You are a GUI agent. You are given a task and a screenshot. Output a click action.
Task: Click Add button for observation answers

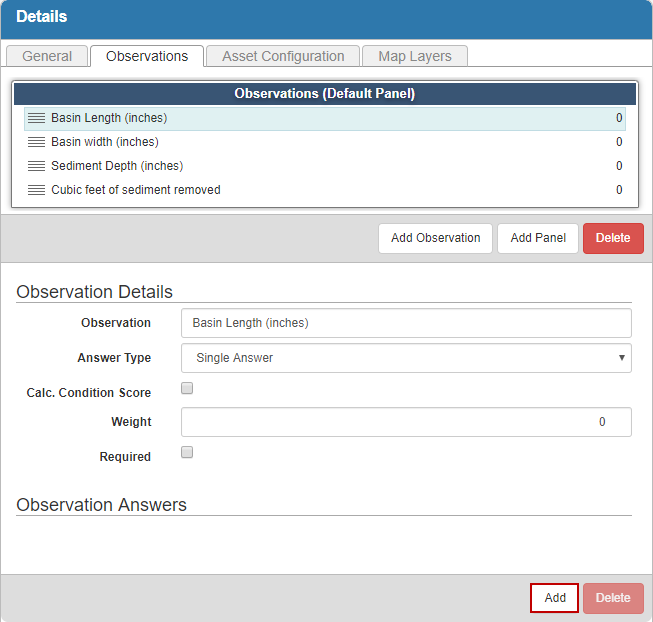pyautogui.click(x=554, y=598)
